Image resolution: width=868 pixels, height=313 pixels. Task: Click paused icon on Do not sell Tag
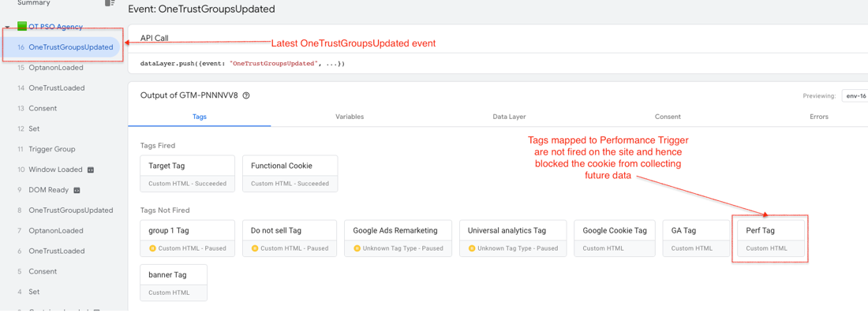coord(255,248)
